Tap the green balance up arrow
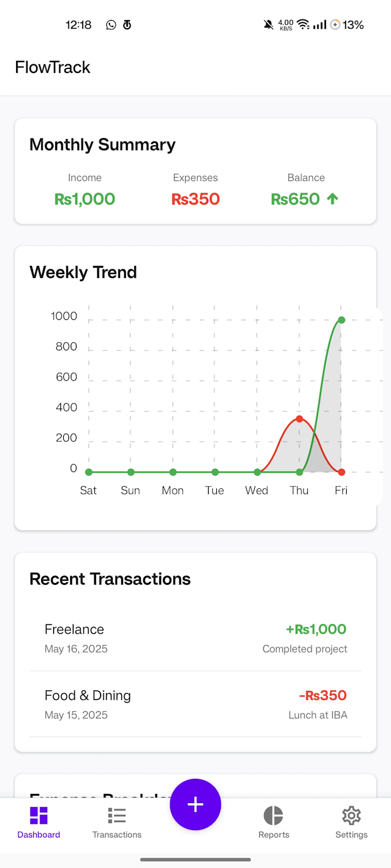391x868 pixels. tap(332, 199)
